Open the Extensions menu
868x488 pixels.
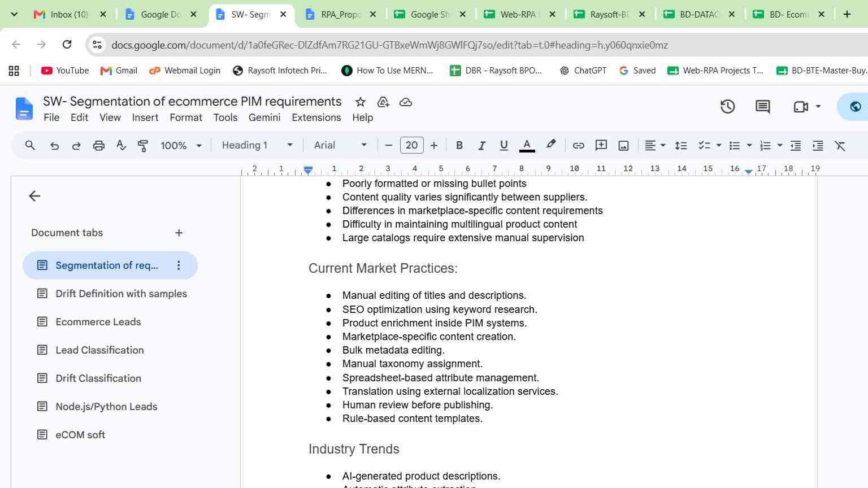pos(316,117)
